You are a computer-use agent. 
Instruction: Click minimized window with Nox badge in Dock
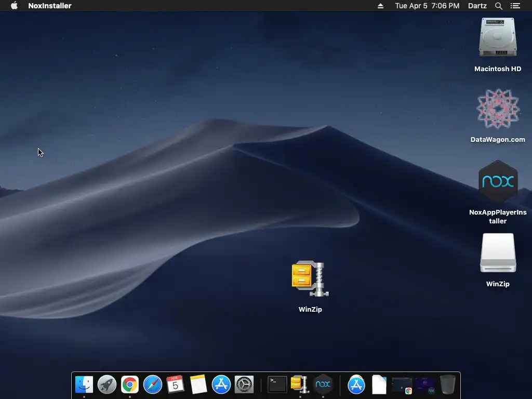[425, 385]
